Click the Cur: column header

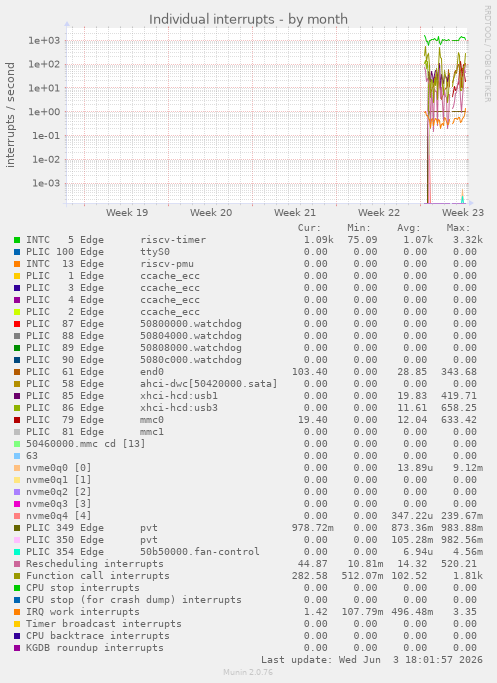309,228
